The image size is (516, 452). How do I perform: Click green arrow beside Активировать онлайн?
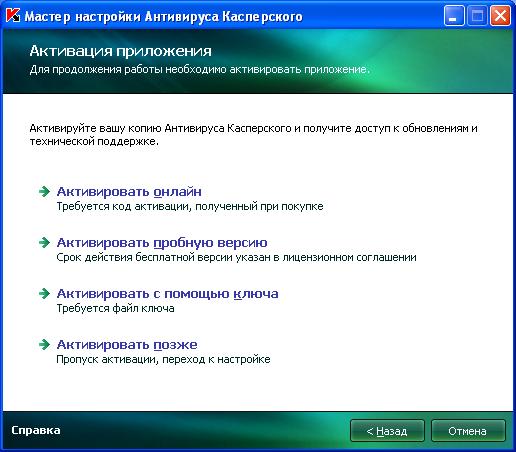point(44,191)
